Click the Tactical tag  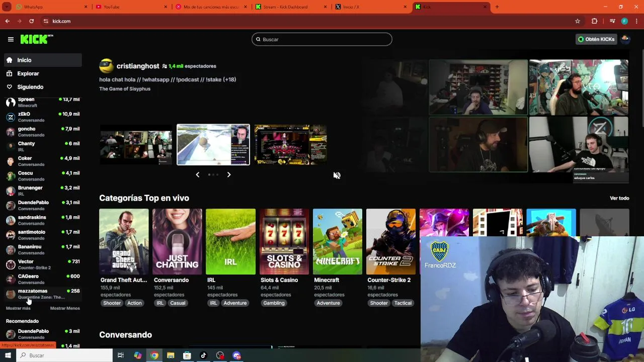403,303
